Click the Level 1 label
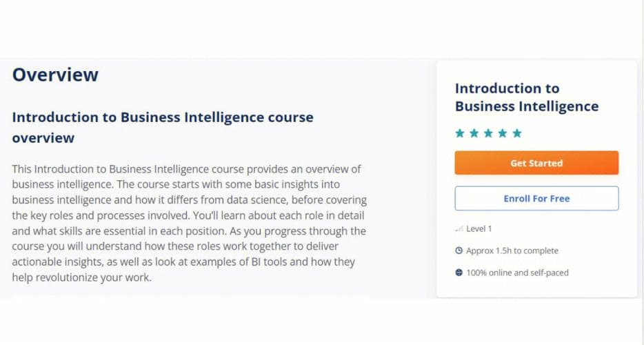Screen dimensions: 644x345 [x=479, y=228]
